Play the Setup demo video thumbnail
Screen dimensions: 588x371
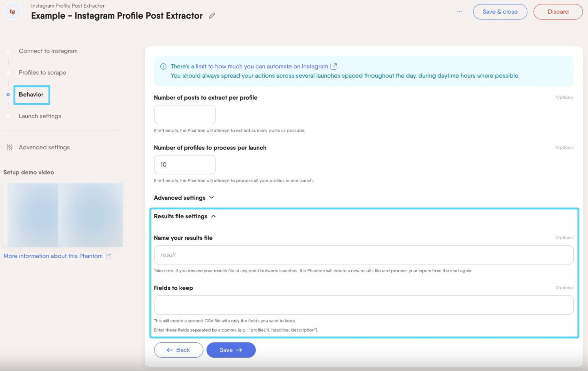tap(65, 215)
